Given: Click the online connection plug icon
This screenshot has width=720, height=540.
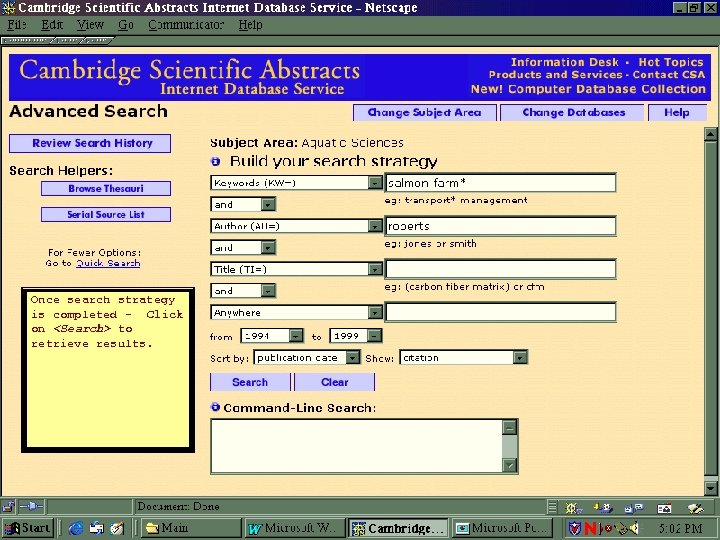Looking at the screenshot, I should click(32, 506).
